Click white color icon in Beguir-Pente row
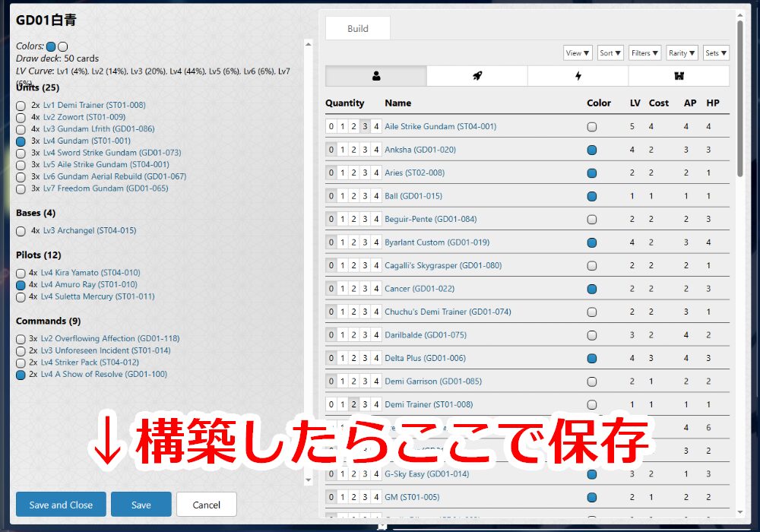The height and width of the screenshot is (532, 760). 592,220
